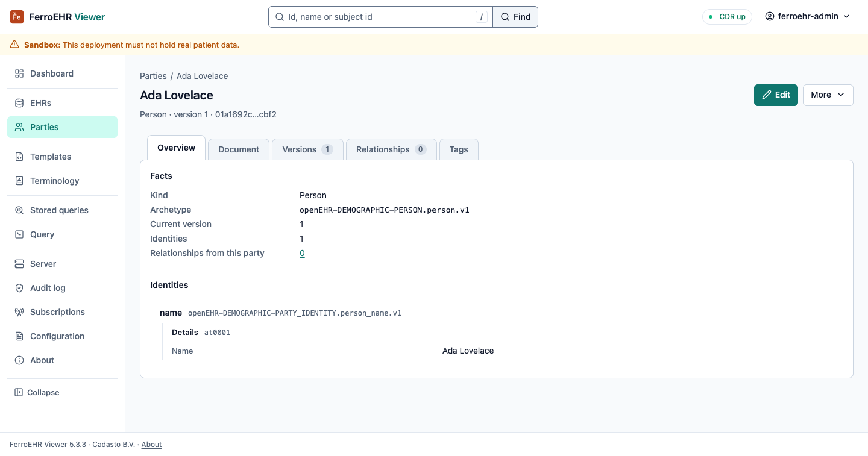
Task: Switch to the Document tab
Action: [x=239, y=149]
